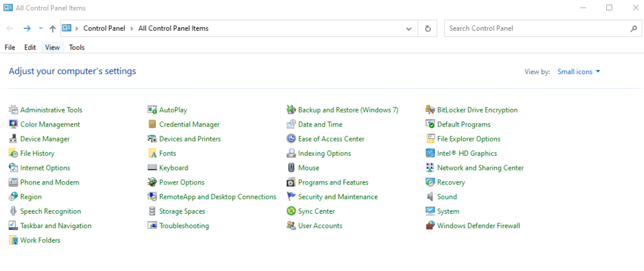Click the Power Options icon
The height and width of the screenshot is (271, 644).
coord(153,182)
